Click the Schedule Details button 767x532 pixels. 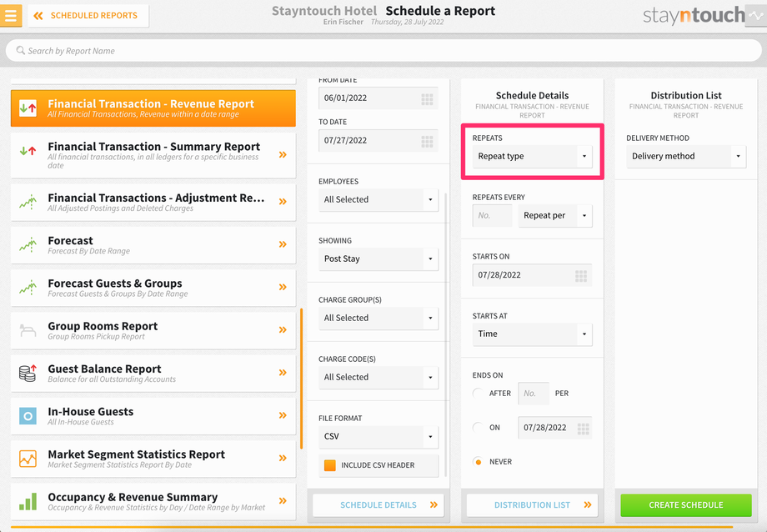pos(378,505)
